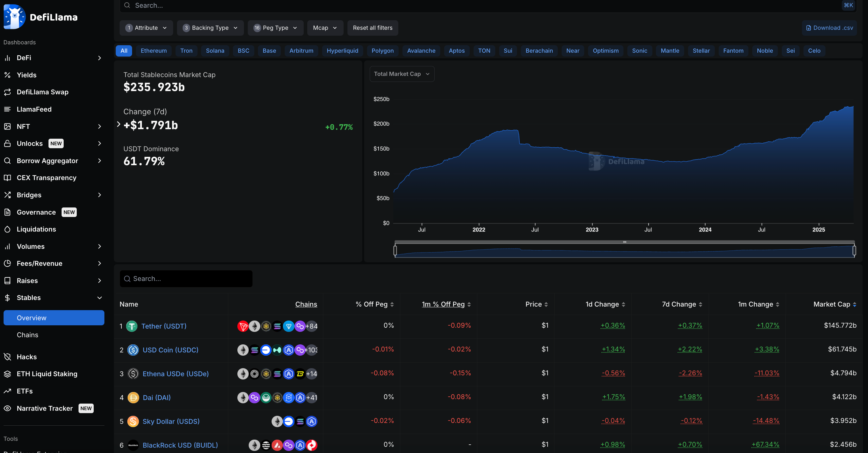This screenshot has width=868, height=453.
Task: Click the Stables dollar sign icon
Action: click(x=7, y=298)
